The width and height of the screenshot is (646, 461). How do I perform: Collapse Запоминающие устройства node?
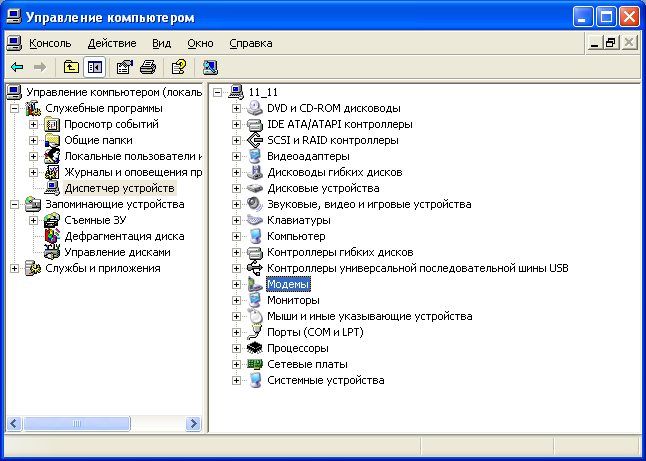tap(14, 204)
